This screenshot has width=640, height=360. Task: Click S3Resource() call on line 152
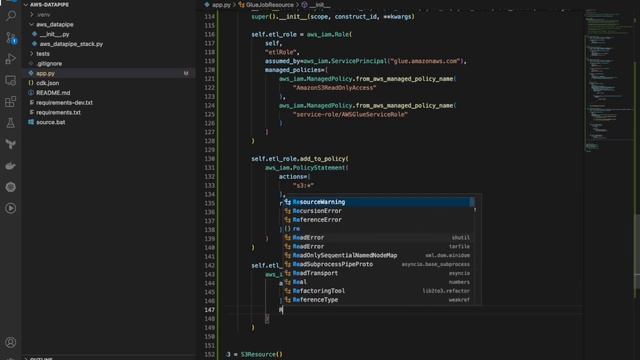[261, 354]
